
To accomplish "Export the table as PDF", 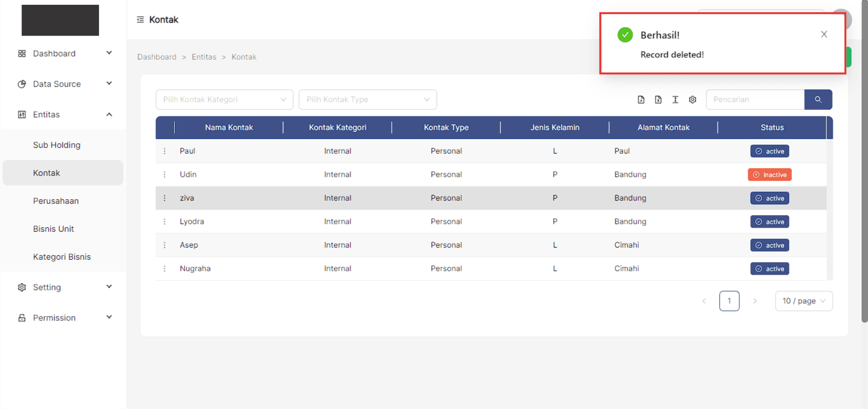I will click(641, 100).
